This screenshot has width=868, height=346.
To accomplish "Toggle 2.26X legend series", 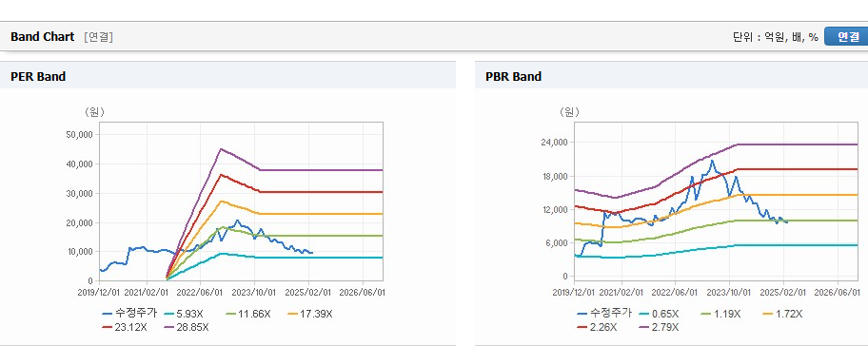I will [x=597, y=327].
